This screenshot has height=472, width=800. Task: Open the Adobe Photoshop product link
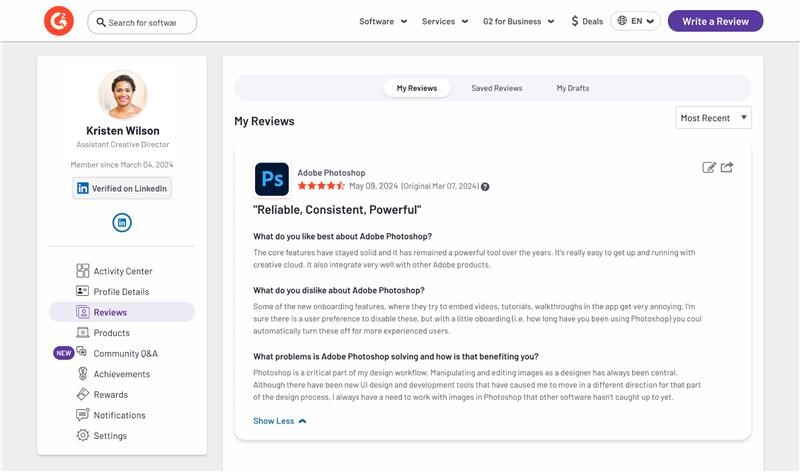click(x=331, y=172)
